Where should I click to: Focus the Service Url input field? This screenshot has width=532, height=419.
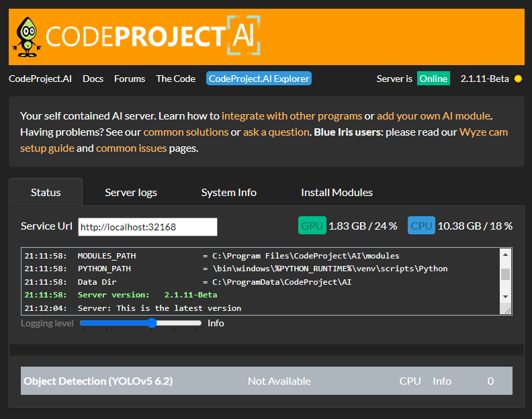[148, 227]
